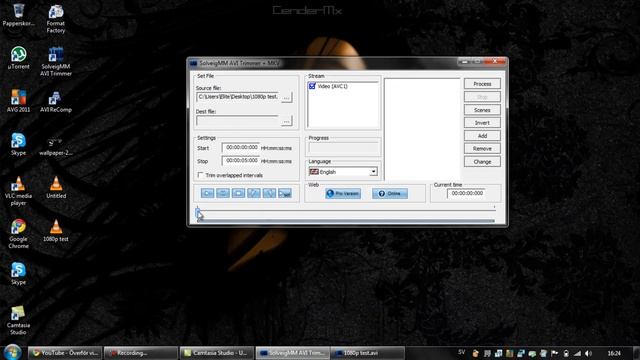Click the Pro Version web button
This screenshot has width=640, height=360.
tap(343, 193)
